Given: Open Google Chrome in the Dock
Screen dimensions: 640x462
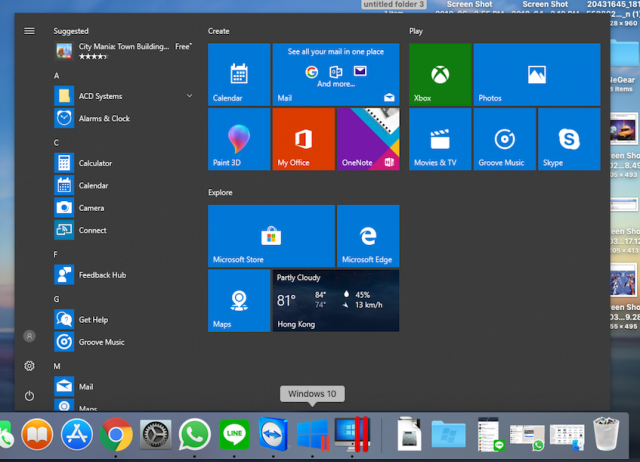Looking at the screenshot, I should [116, 435].
